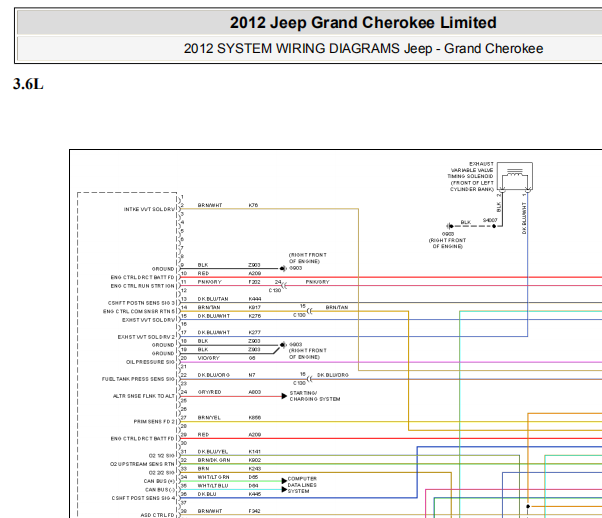Click 'EXHST VVT SOL DRV' label at pin 15

point(148,320)
